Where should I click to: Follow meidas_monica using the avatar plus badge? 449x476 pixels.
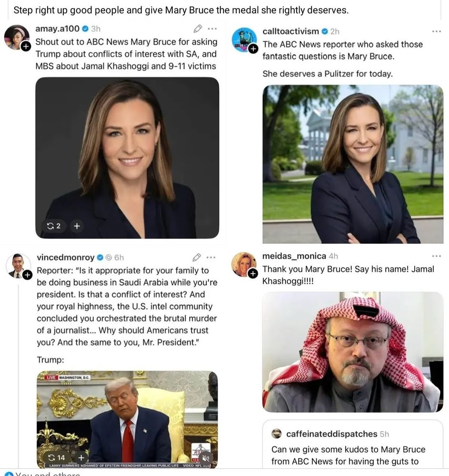pos(252,274)
